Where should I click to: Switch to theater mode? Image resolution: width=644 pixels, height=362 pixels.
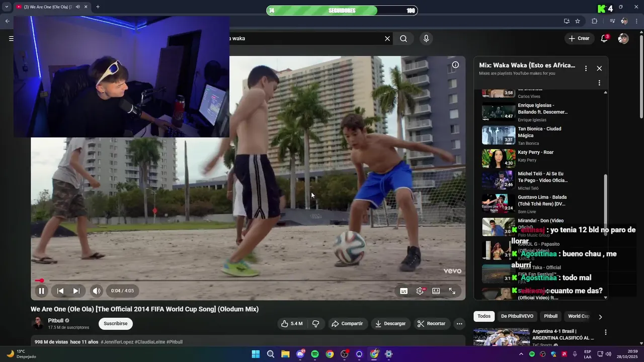[x=436, y=291]
